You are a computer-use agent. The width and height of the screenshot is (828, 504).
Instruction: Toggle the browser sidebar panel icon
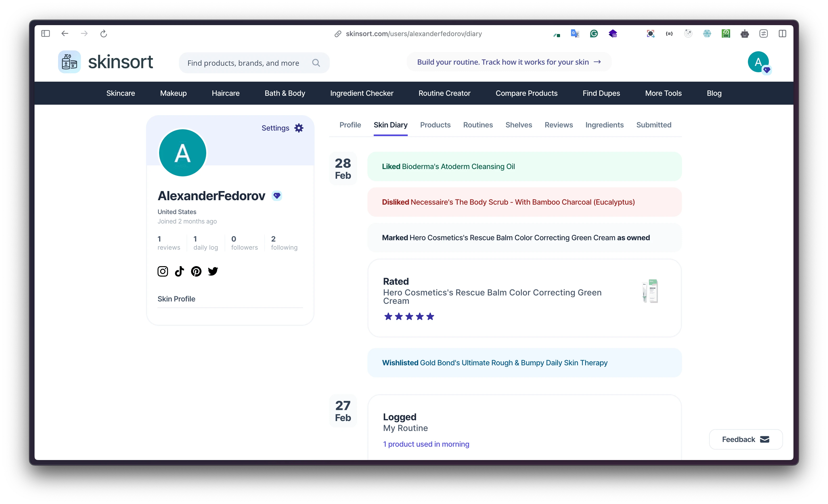coord(46,33)
